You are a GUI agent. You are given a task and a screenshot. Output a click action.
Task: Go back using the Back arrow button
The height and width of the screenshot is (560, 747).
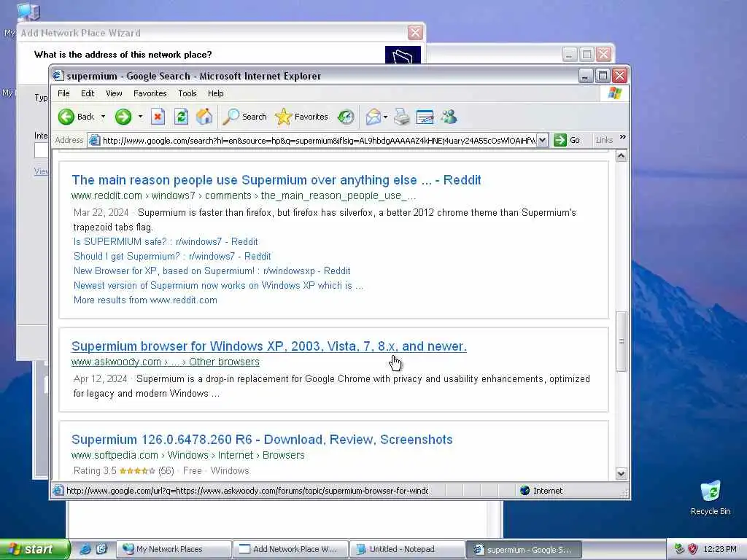click(76, 117)
